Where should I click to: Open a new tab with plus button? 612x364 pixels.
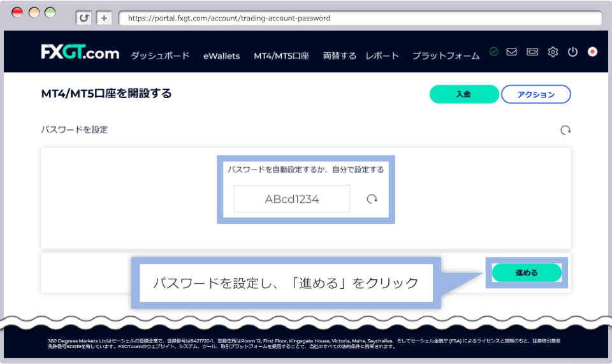pos(104,18)
